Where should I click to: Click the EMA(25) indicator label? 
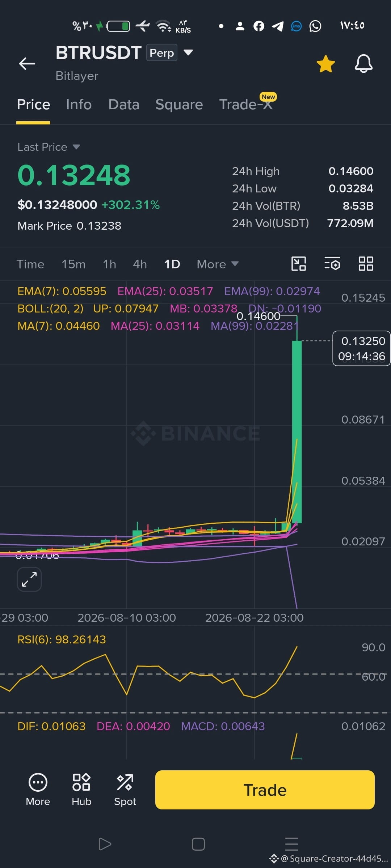click(x=165, y=291)
